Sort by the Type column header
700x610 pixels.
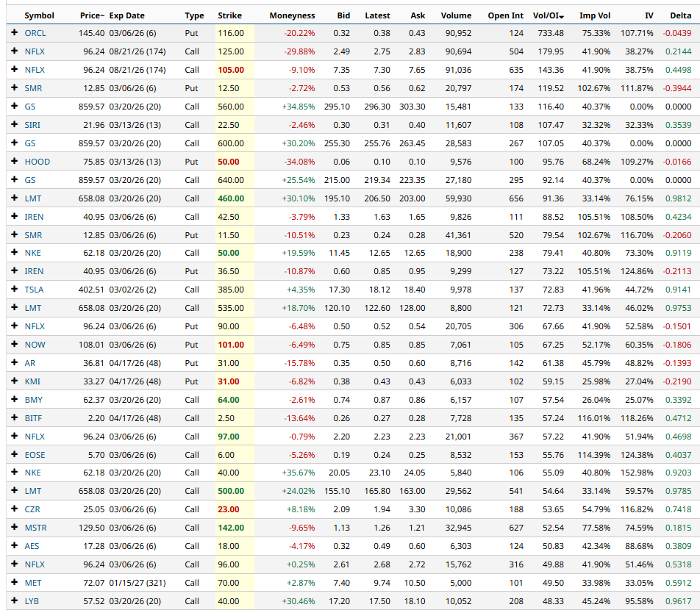(x=194, y=15)
